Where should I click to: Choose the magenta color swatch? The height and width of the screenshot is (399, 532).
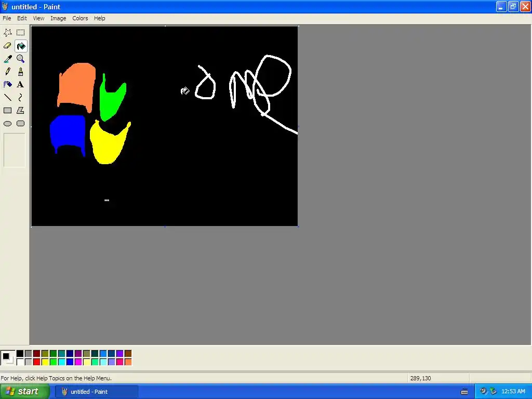pyautogui.click(x=78, y=362)
